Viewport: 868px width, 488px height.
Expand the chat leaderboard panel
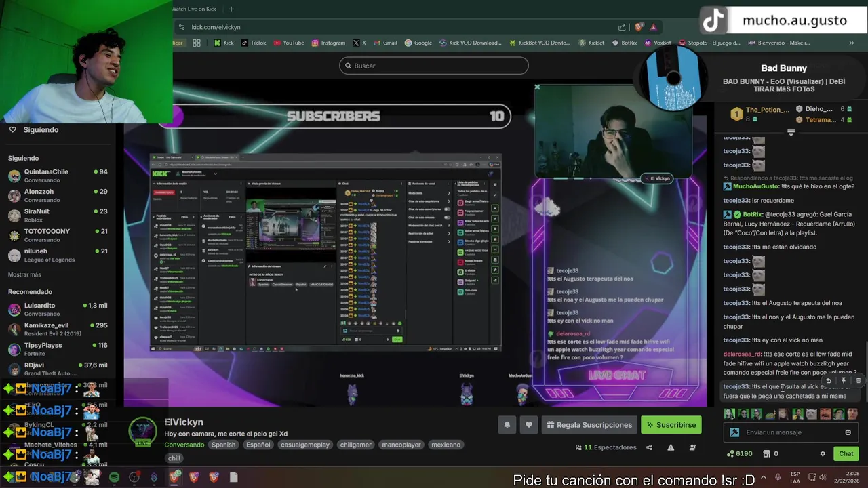coord(791,133)
